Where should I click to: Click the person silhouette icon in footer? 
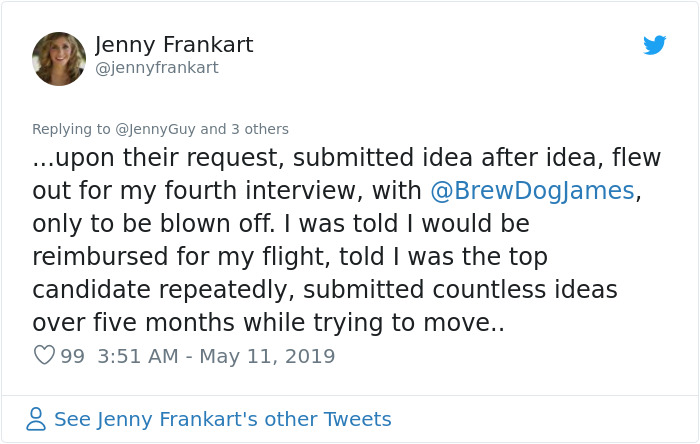tap(36, 419)
